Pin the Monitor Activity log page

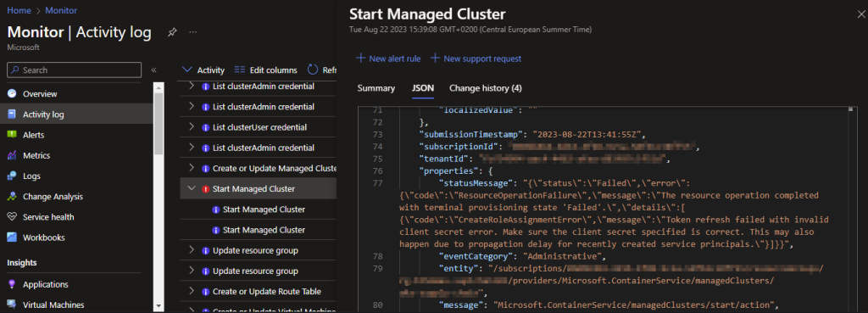tap(172, 33)
